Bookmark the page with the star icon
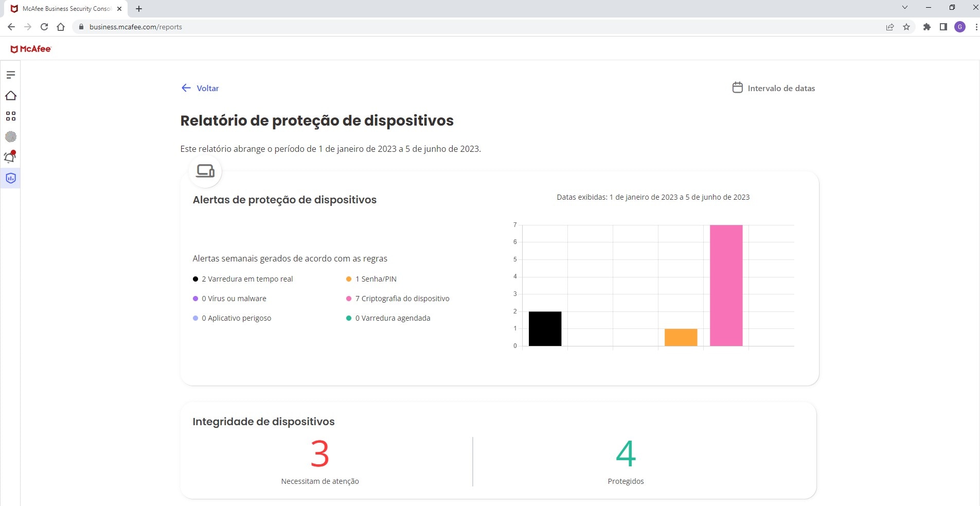Viewport: 980px width, 506px height. pos(906,27)
